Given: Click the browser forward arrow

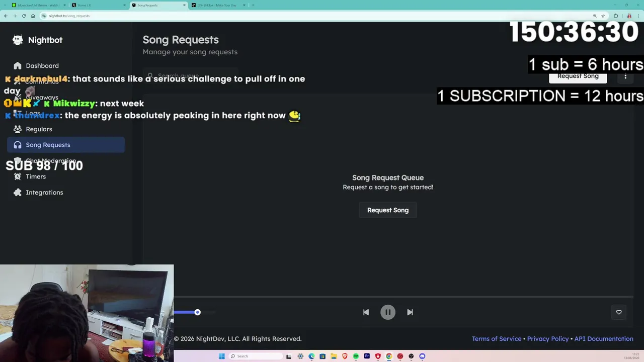Looking at the screenshot, I should pyautogui.click(x=15, y=16).
